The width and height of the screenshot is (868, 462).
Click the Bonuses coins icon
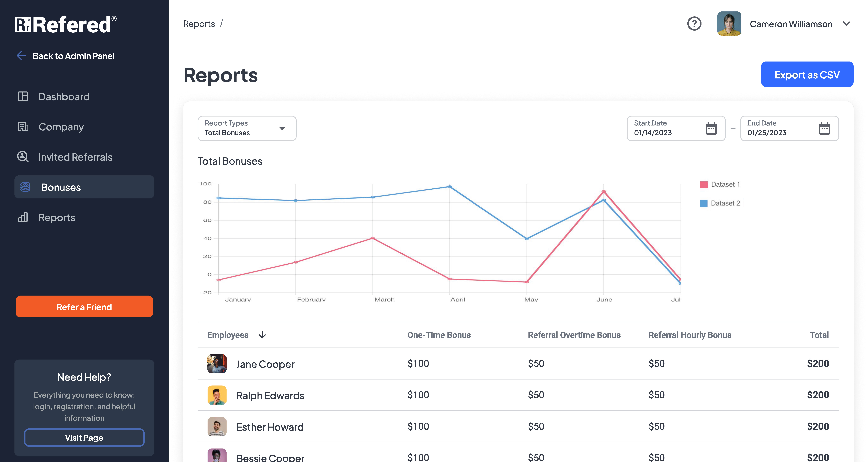[25, 187]
